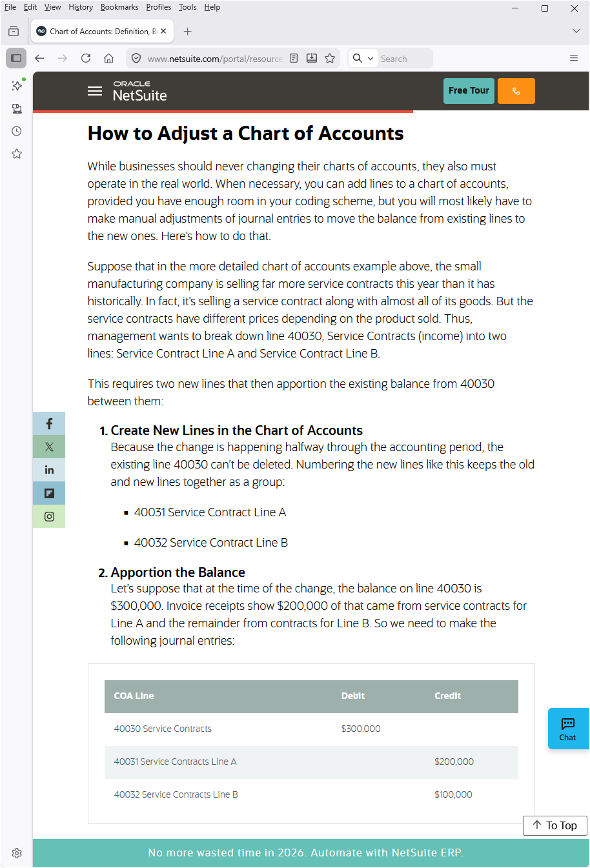Click the orange phone call button
Viewport: 590px width, 868px height.
[x=516, y=91]
